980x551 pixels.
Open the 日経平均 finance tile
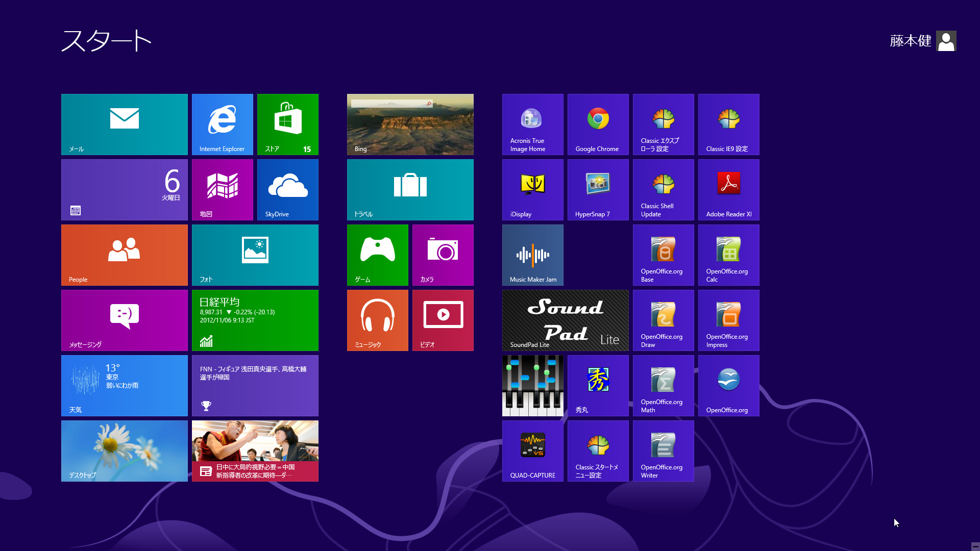click(255, 320)
